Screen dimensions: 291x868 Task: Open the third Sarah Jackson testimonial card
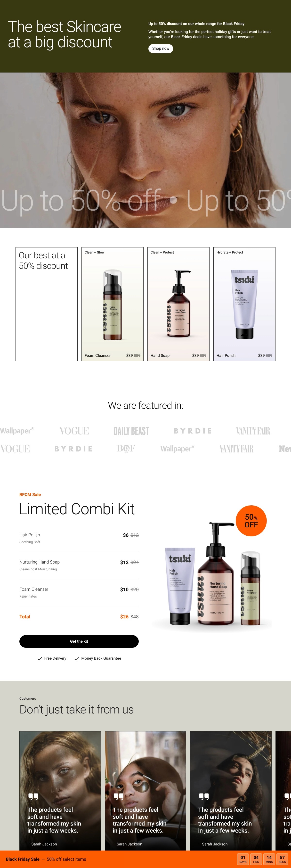coord(231,791)
